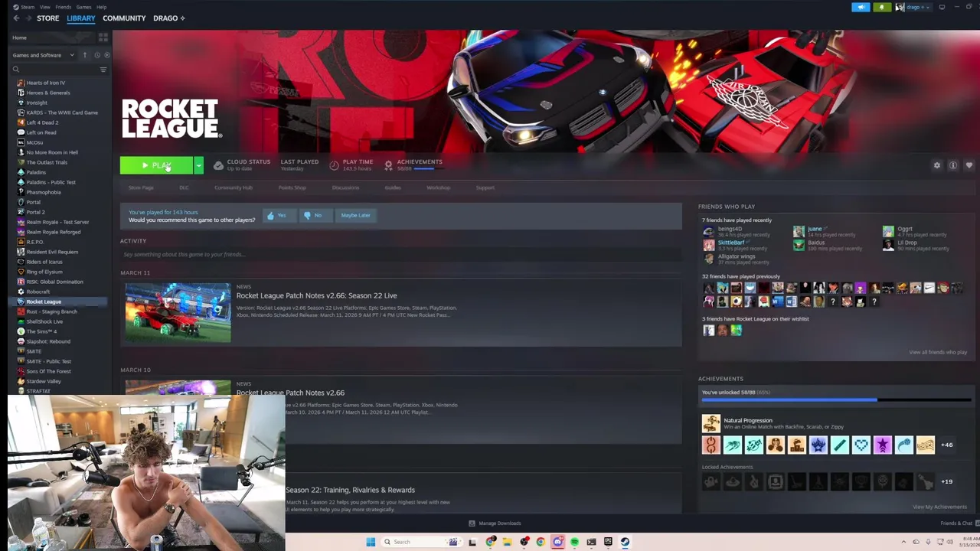Open the Play button dropdown arrow
The height and width of the screenshot is (551, 980).
point(198,165)
